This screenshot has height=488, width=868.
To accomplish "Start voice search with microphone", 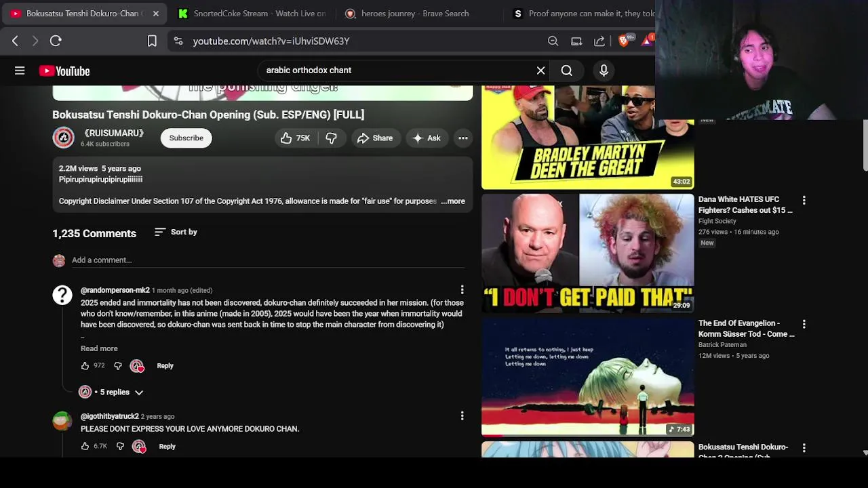I will pos(604,70).
